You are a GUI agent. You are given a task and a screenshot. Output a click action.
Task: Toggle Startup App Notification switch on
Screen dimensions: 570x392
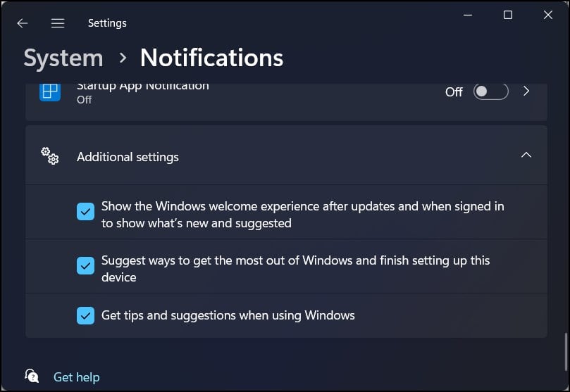[x=491, y=91]
